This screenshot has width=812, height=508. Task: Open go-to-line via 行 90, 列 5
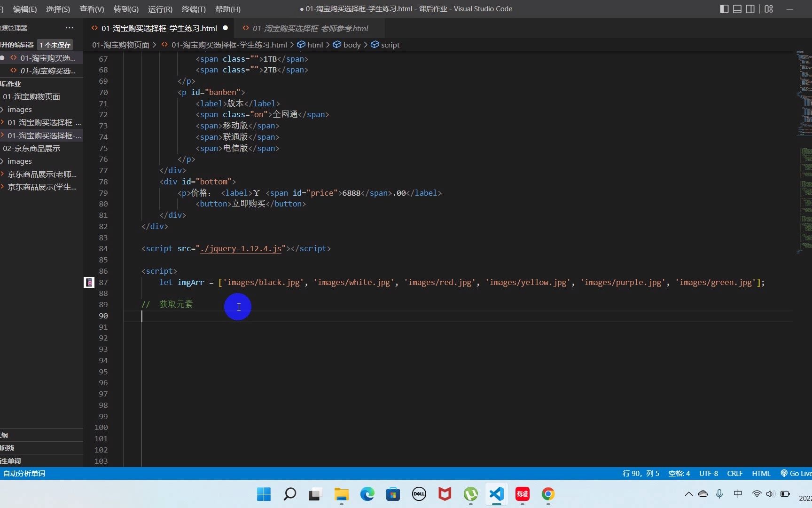point(641,473)
